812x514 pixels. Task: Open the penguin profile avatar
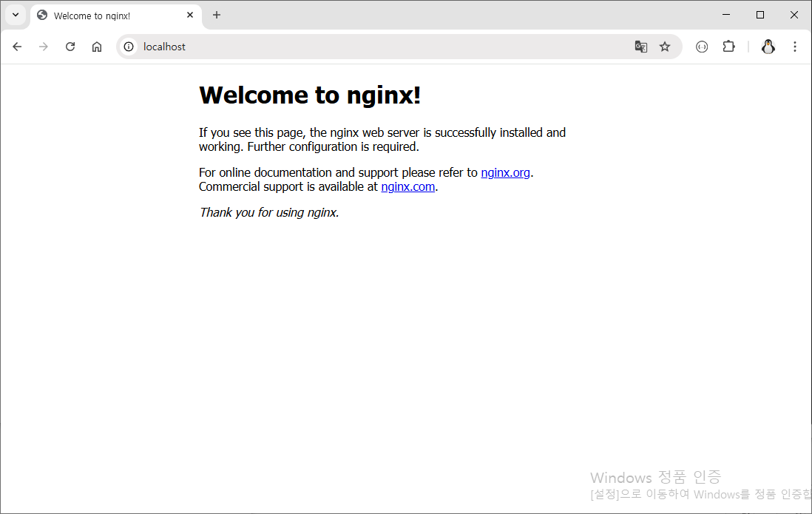768,47
